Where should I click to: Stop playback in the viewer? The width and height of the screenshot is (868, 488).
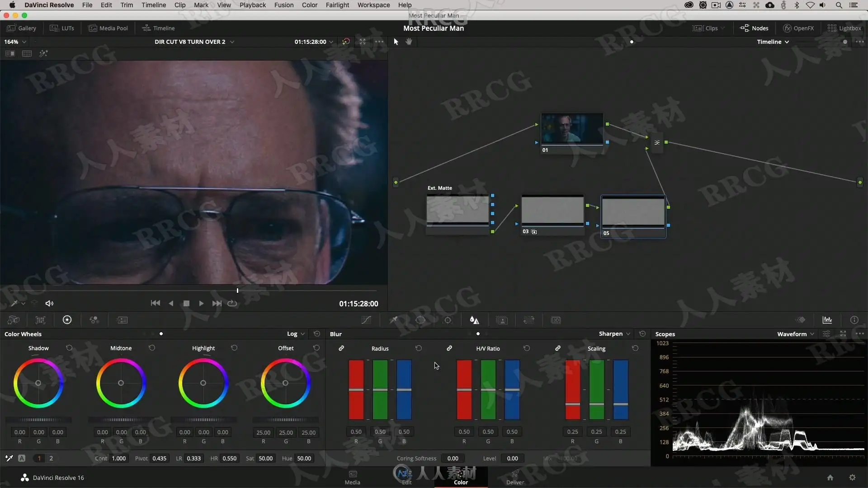pyautogui.click(x=186, y=303)
